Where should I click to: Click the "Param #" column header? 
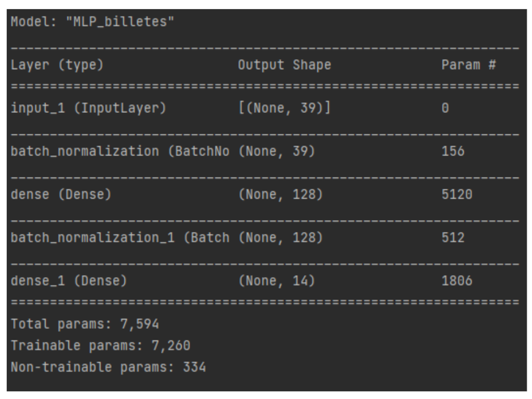coord(468,65)
